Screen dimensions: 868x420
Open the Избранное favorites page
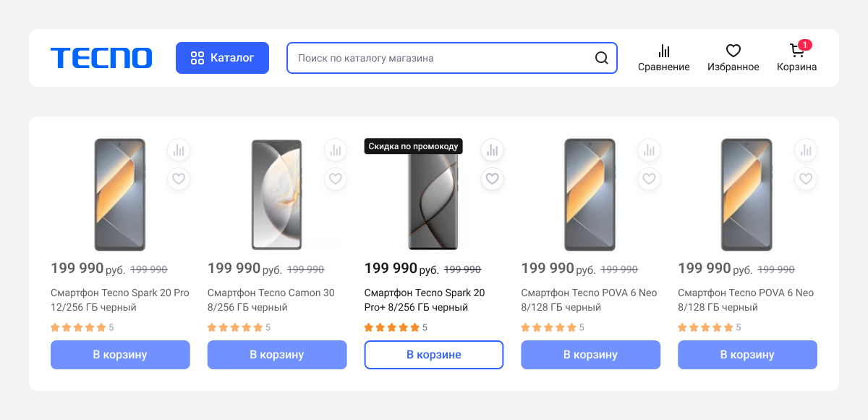click(x=733, y=58)
